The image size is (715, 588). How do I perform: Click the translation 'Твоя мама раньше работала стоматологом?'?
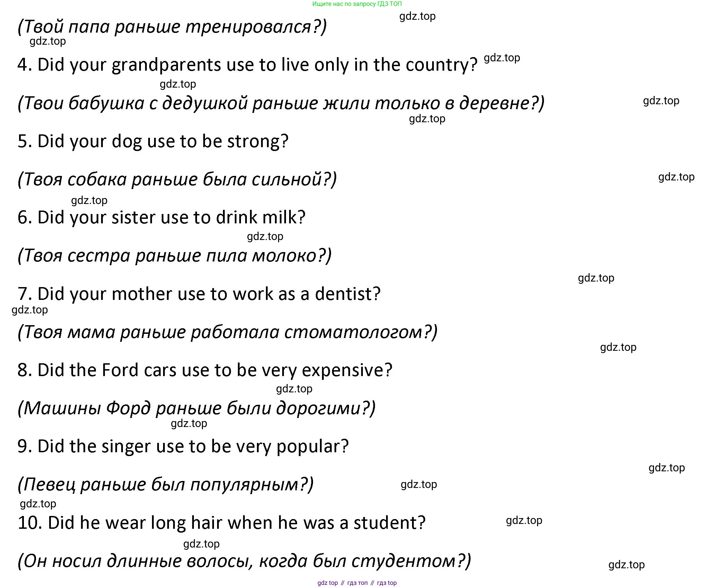(x=227, y=332)
